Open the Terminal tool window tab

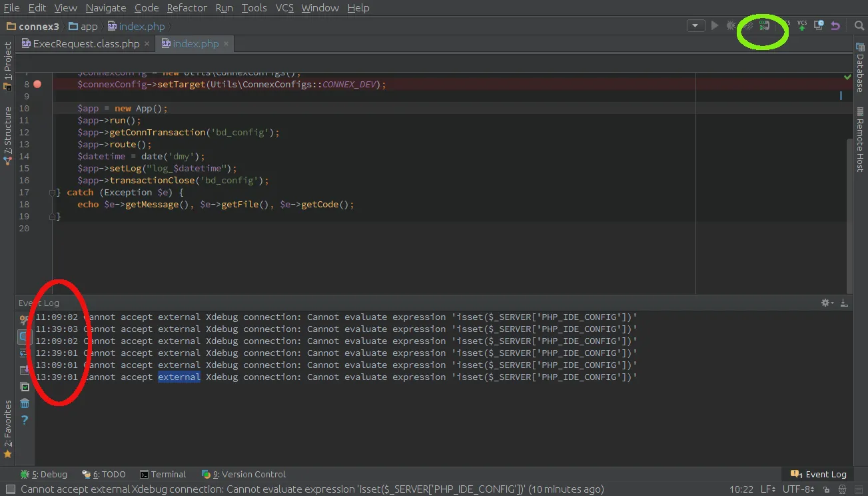pyautogui.click(x=163, y=475)
